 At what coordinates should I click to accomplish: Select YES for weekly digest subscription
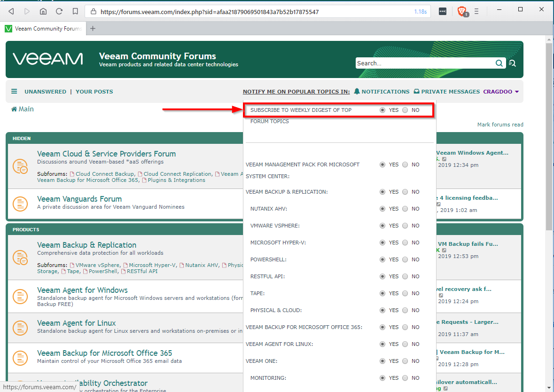382,110
